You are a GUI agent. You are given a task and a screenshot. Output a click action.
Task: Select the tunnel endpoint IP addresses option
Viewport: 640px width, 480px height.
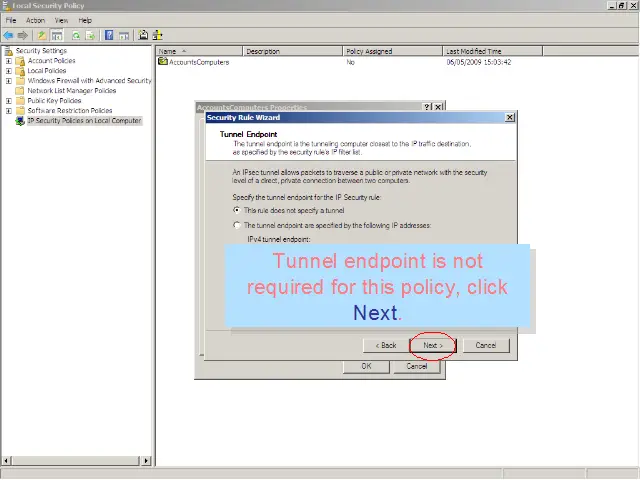tap(237, 226)
